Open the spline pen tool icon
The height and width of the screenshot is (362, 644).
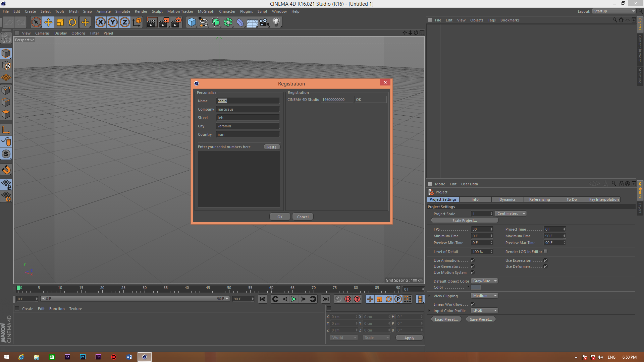204,22
